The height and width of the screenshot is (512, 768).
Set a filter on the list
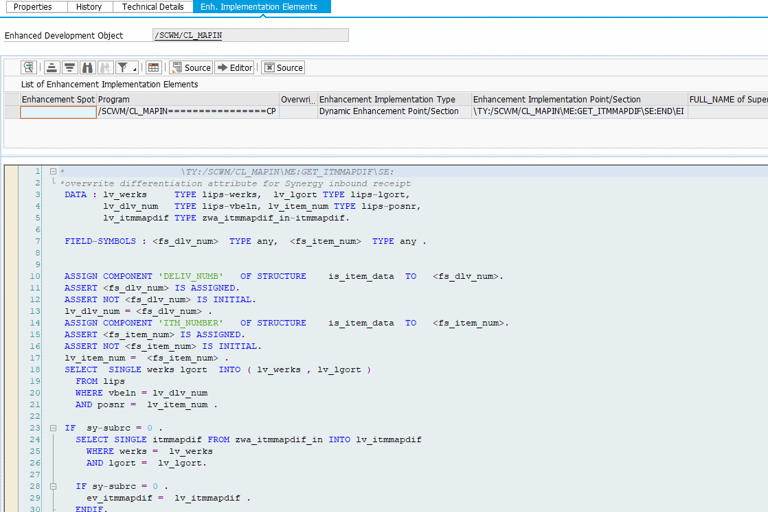pyautogui.click(x=122, y=68)
